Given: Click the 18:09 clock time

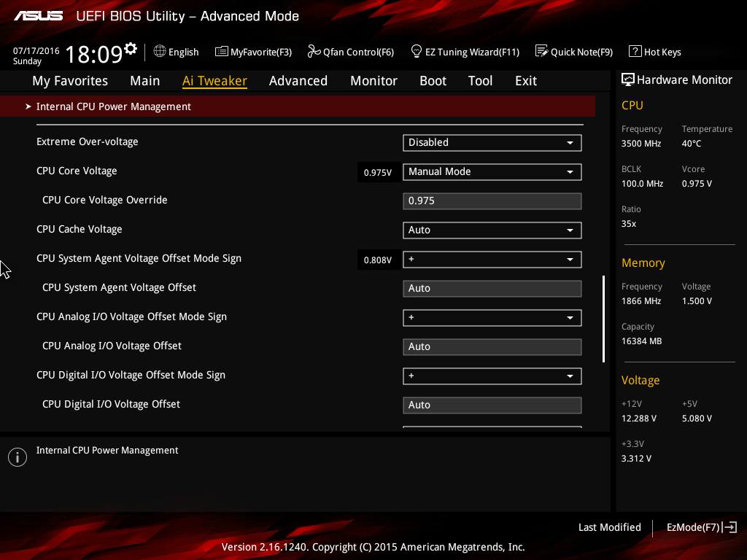Looking at the screenshot, I should pyautogui.click(x=94, y=54).
